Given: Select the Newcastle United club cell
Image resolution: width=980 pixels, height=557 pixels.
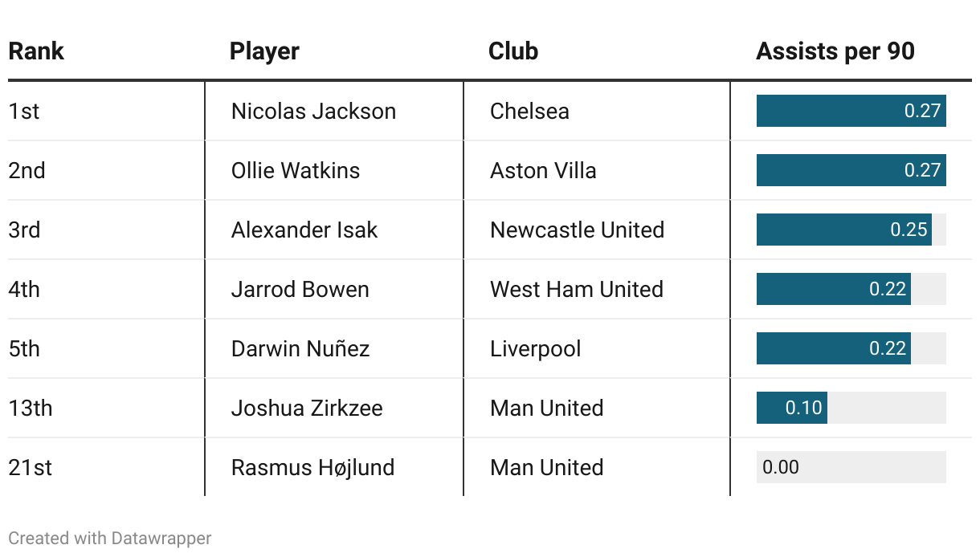Looking at the screenshot, I should pos(577,230).
